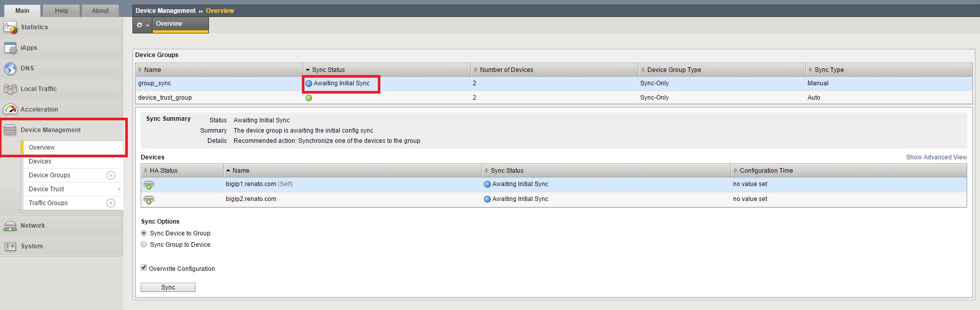Viewport: 980px width, 310px height.
Task: Select Sync Group to Device option
Action: click(x=144, y=245)
